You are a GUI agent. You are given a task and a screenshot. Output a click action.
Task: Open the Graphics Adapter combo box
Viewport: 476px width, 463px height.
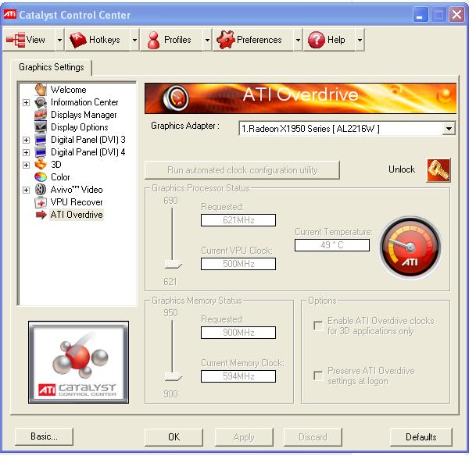[347, 129]
